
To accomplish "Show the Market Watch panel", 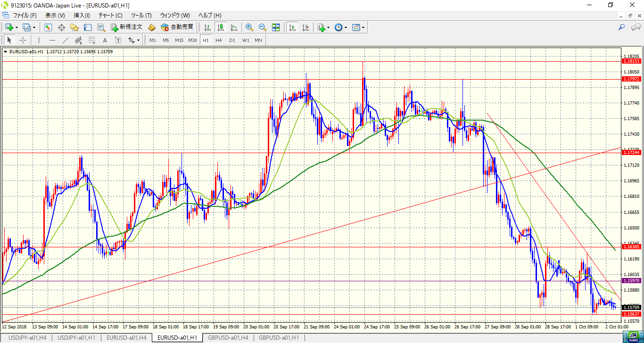I will coord(48,27).
